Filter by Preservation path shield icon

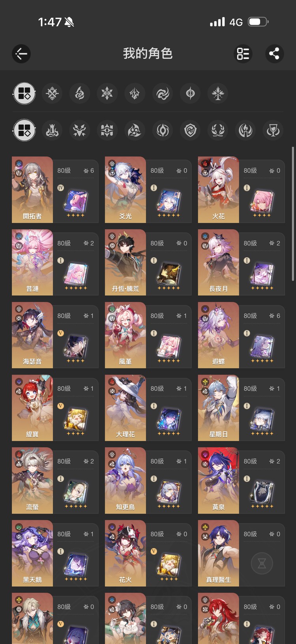tap(190, 130)
